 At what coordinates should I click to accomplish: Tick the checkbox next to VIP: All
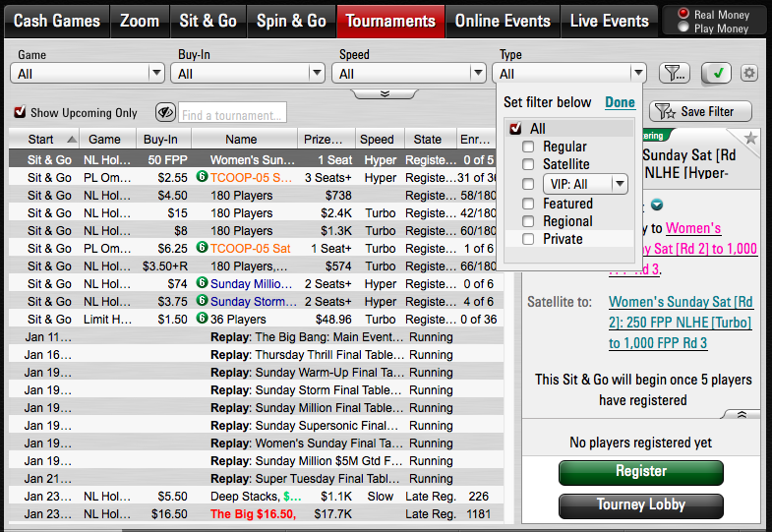(x=528, y=184)
